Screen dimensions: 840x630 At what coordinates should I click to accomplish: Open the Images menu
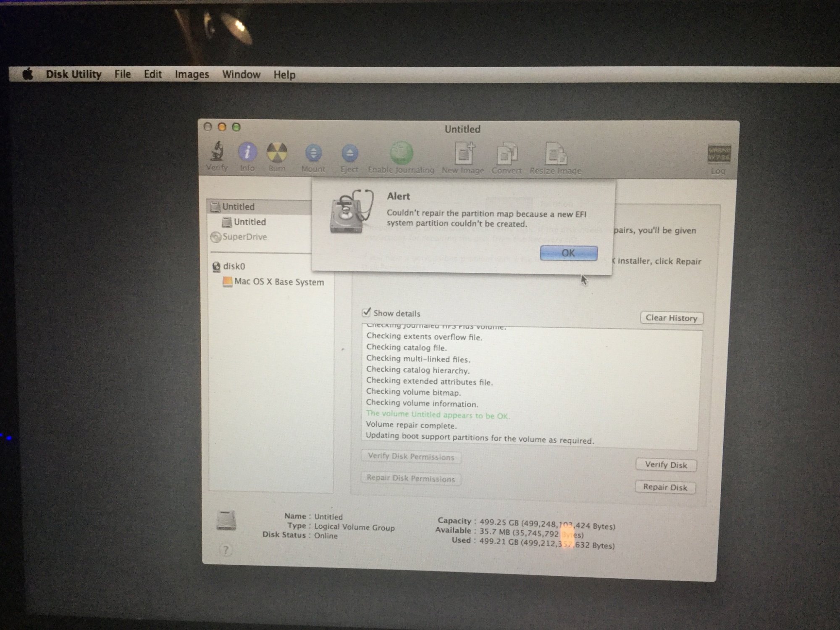(x=192, y=74)
